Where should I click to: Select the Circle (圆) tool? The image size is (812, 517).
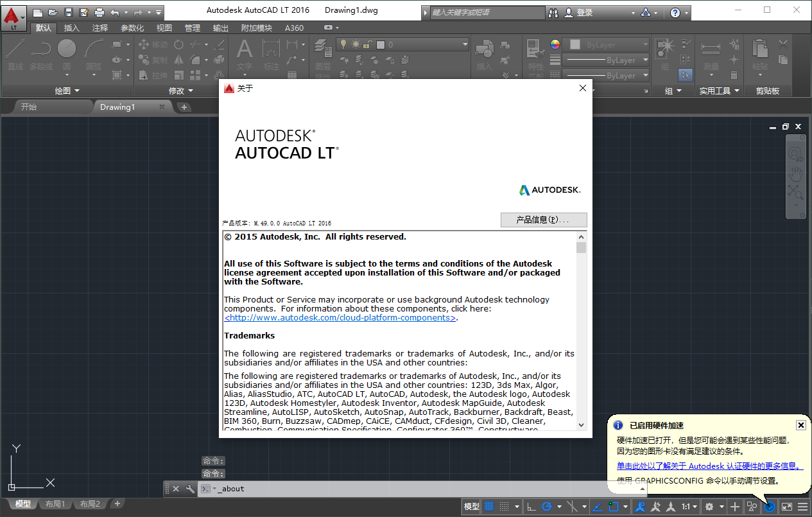[67, 55]
